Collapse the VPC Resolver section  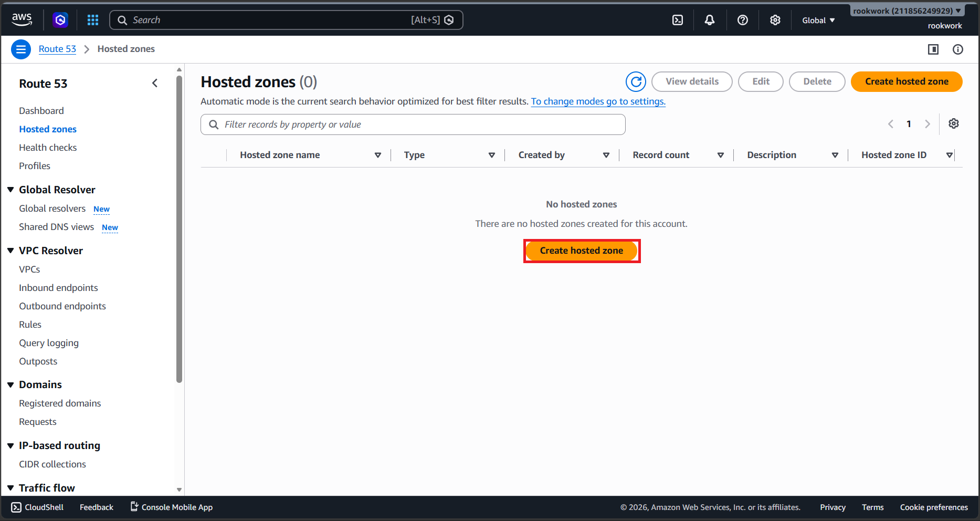(x=10, y=251)
